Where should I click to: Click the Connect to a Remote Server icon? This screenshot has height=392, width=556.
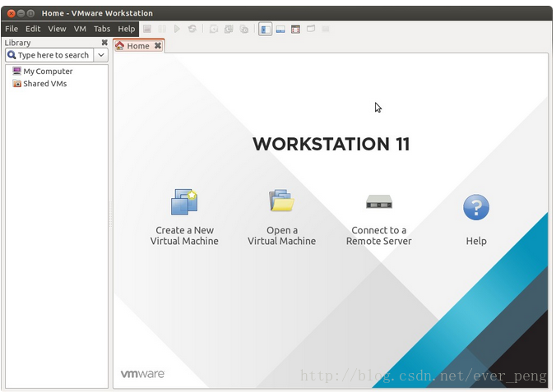click(x=379, y=201)
